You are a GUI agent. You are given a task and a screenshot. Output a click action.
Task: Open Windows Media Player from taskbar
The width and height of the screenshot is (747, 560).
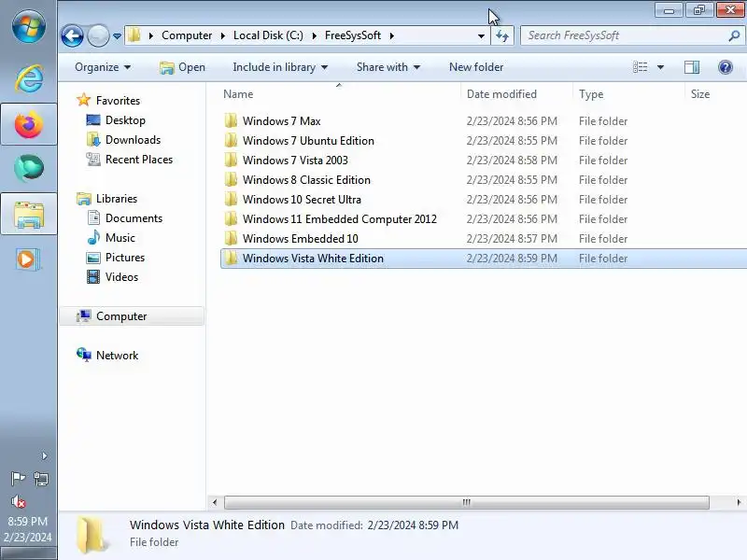pyautogui.click(x=29, y=259)
